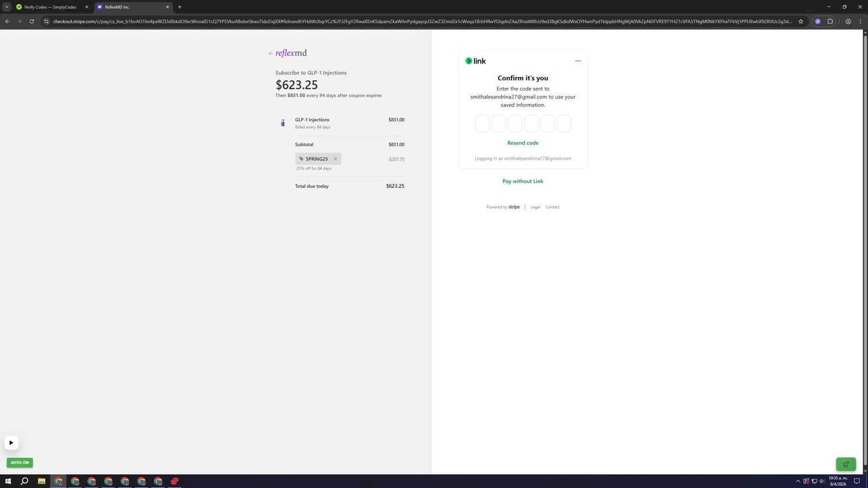Click the GLP-1 Injections product thumbnail
868x488 pixels.
(x=283, y=123)
